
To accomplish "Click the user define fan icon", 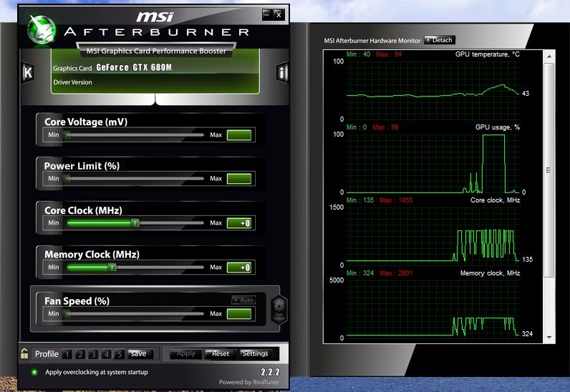I will (279, 310).
